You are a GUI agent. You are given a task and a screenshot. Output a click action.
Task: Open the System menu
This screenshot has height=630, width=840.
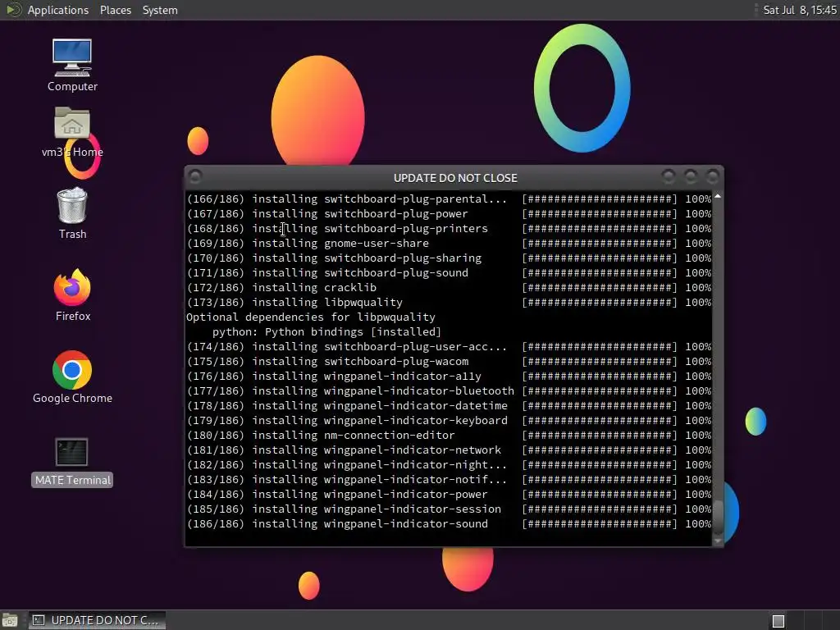(160, 10)
